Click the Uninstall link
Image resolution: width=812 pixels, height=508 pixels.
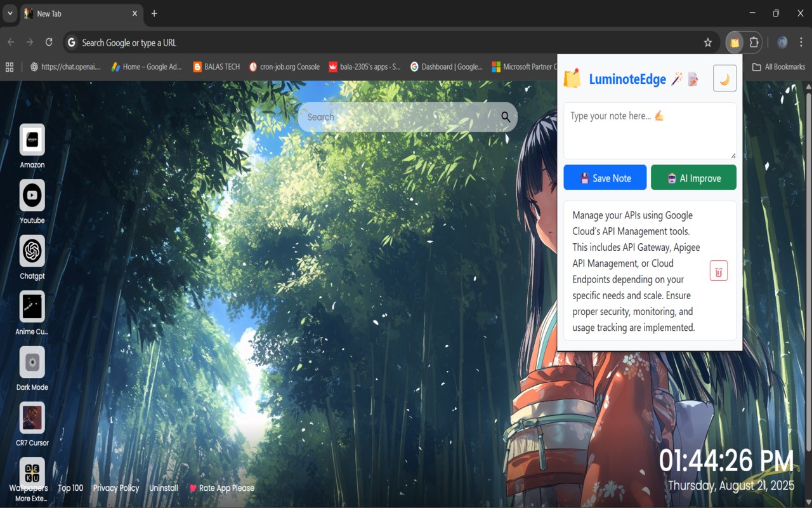pyautogui.click(x=164, y=488)
